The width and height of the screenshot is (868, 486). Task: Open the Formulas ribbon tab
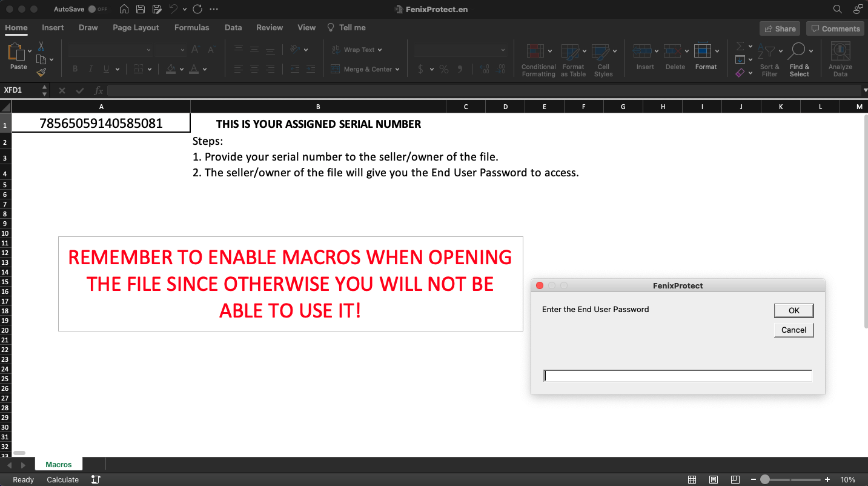191,27
